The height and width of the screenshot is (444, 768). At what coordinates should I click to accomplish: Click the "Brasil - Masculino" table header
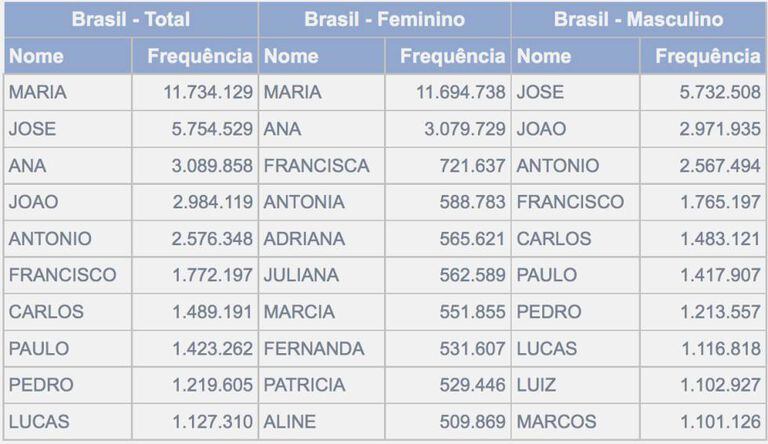tap(638, 19)
